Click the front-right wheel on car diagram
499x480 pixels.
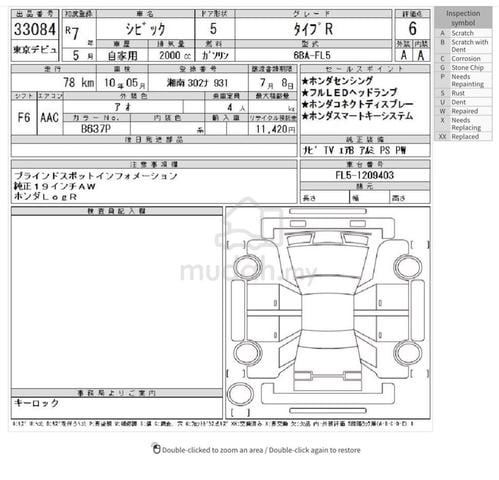click(x=408, y=267)
